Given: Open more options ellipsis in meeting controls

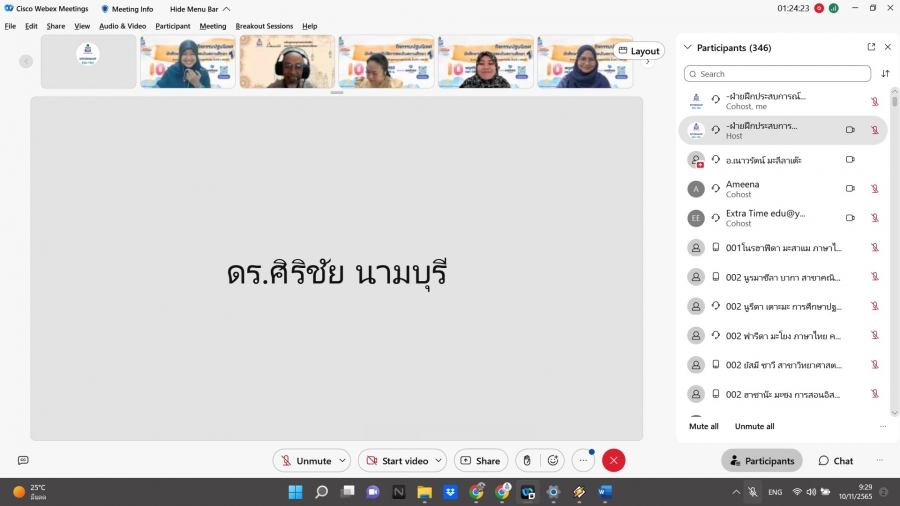Looking at the screenshot, I should (583, 461).
